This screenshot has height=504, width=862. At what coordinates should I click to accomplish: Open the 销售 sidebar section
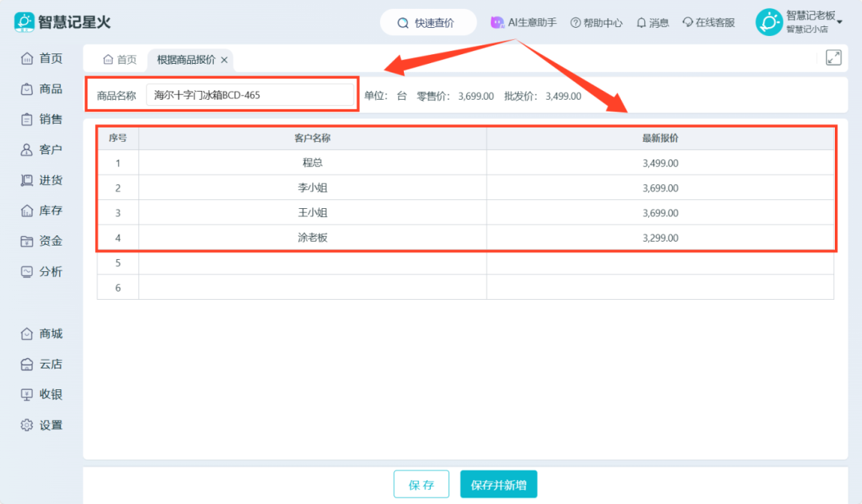(42, 119)
